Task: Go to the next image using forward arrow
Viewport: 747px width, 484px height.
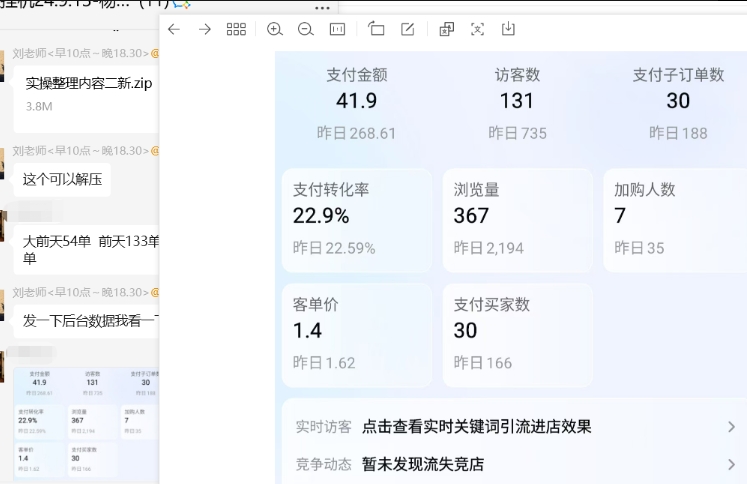Action: click(x=205, y=29)
